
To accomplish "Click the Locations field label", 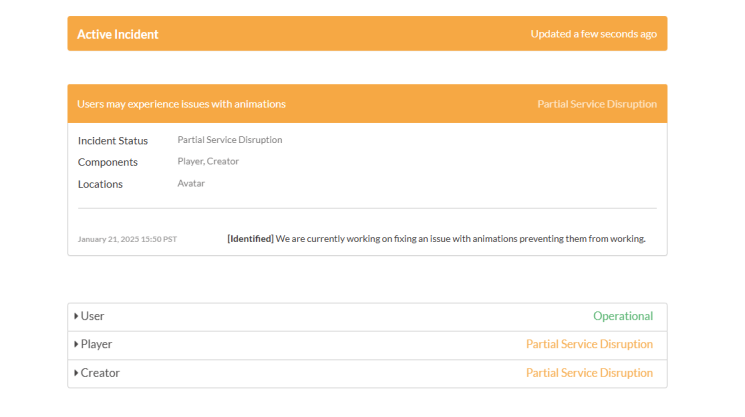I will pos(100,184).
